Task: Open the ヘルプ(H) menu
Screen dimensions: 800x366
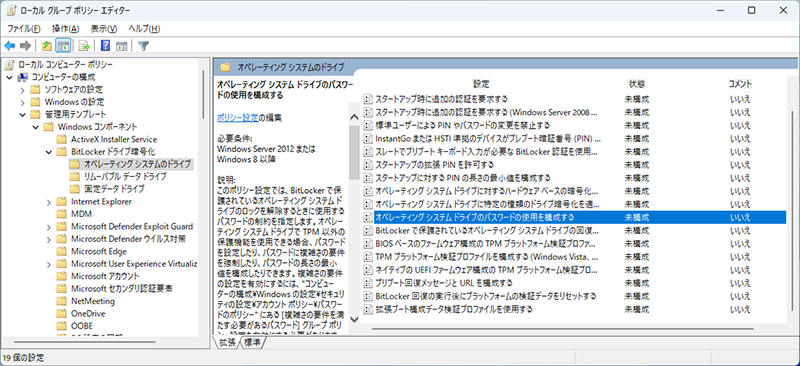Action: click(144, 29)
